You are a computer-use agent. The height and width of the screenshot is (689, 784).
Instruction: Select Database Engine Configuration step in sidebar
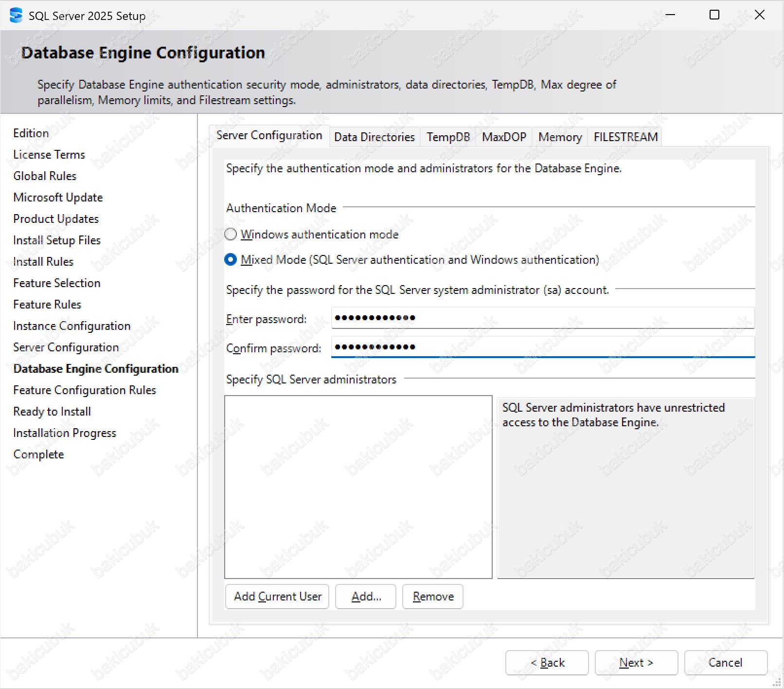tap(96, 369)
